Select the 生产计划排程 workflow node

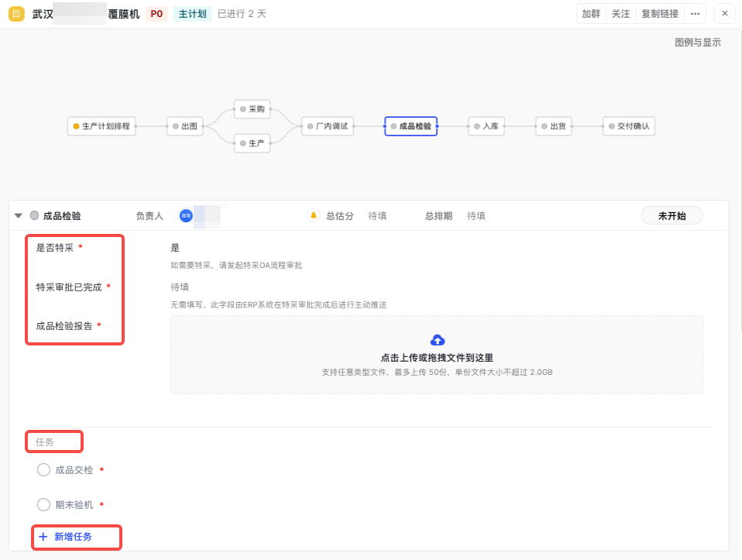pyautogui.click(x=101, y=126)
